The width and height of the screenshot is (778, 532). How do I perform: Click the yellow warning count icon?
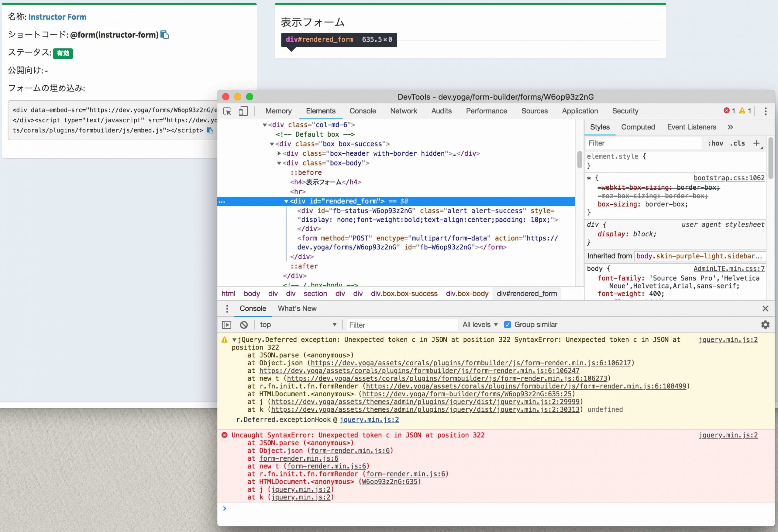click(742, 111)
